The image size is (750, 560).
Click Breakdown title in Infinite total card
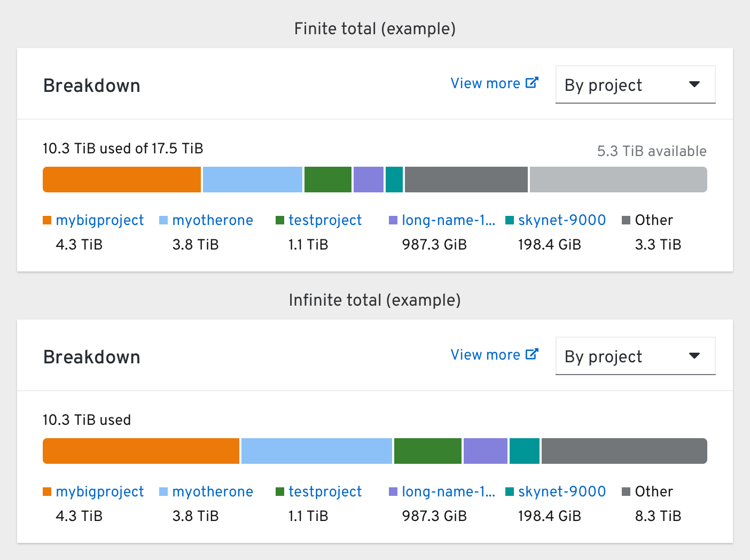coord(92,357)
